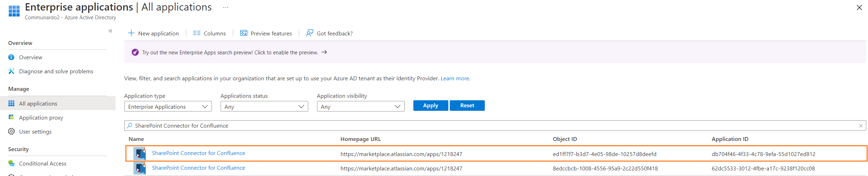Click the wrench Diagnose icon
868x176 pixels.
click(x=11, y=71)
